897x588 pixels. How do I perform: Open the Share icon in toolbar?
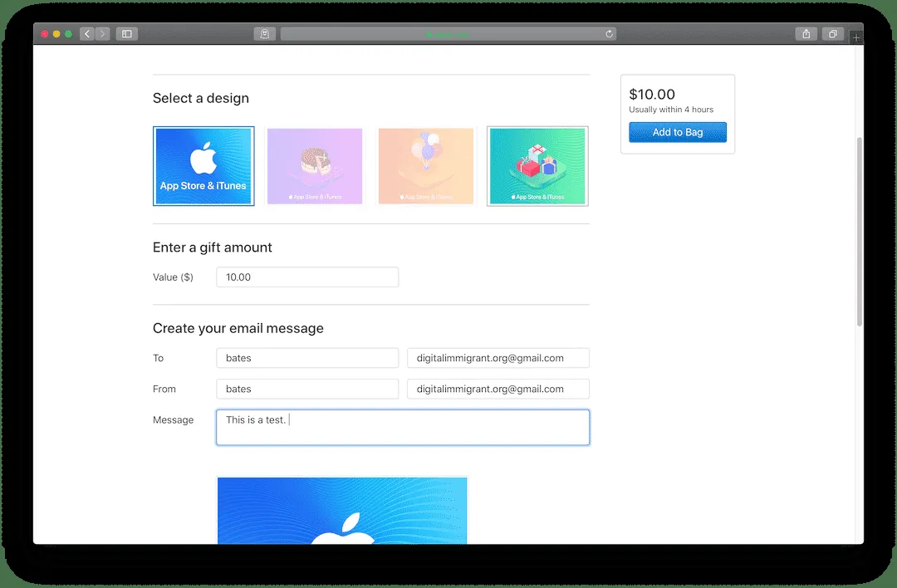coord(806,34)
